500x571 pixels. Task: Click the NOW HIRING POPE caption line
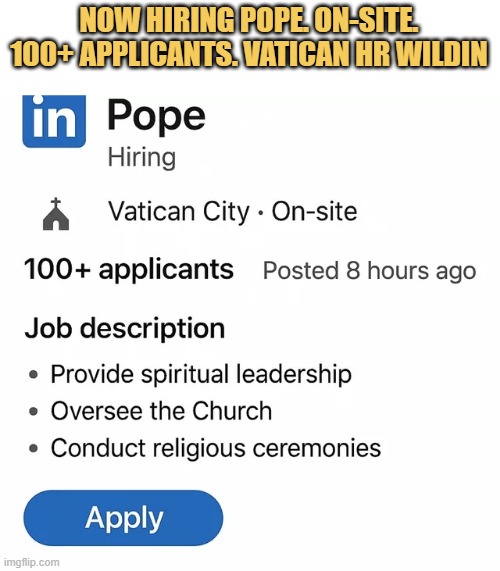249,21
